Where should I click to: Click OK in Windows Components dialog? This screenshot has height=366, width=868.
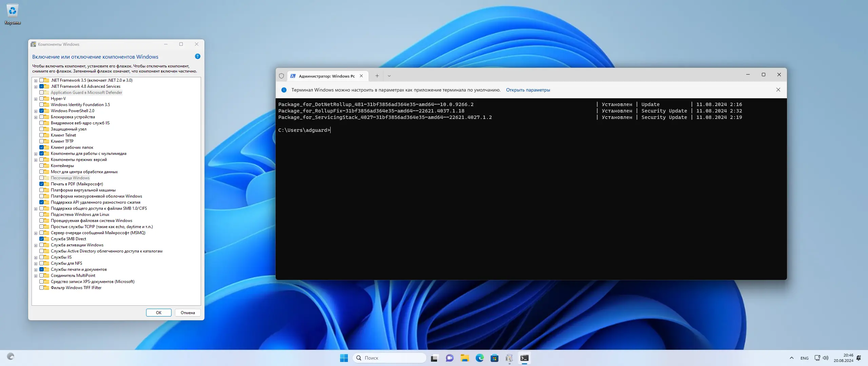point(159,312)
